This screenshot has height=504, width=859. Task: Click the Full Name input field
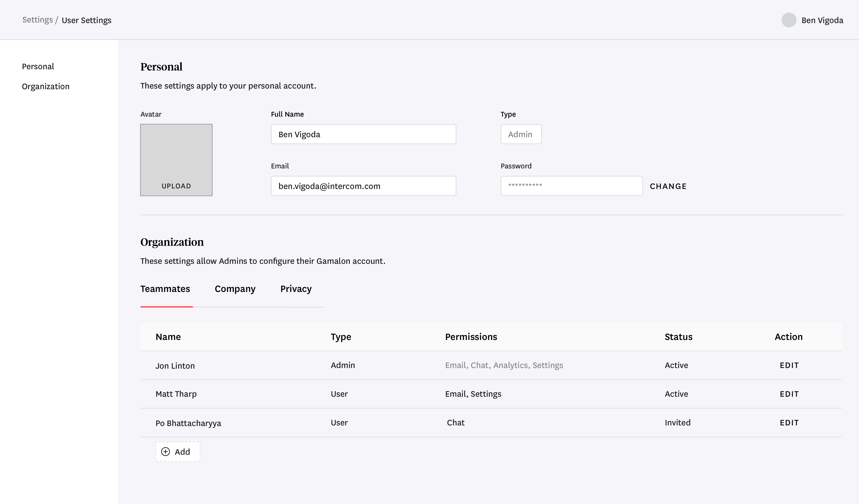point(363,134)
